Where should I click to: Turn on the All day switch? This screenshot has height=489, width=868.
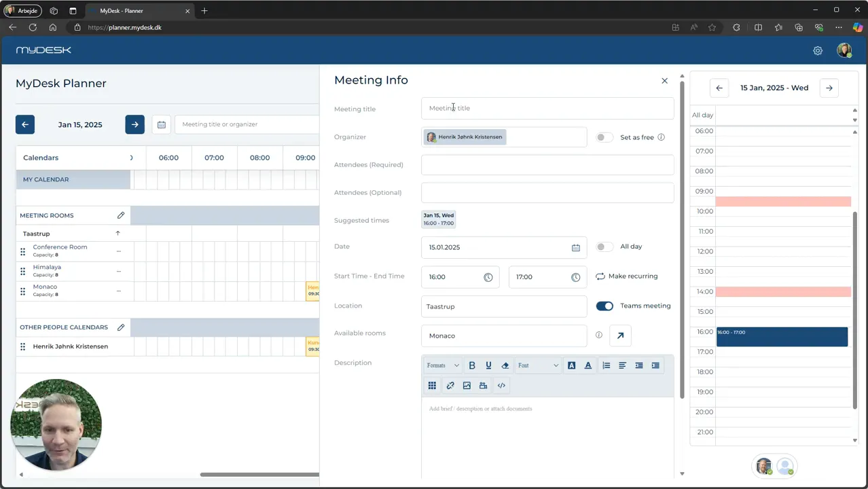(x=604, y=247)
